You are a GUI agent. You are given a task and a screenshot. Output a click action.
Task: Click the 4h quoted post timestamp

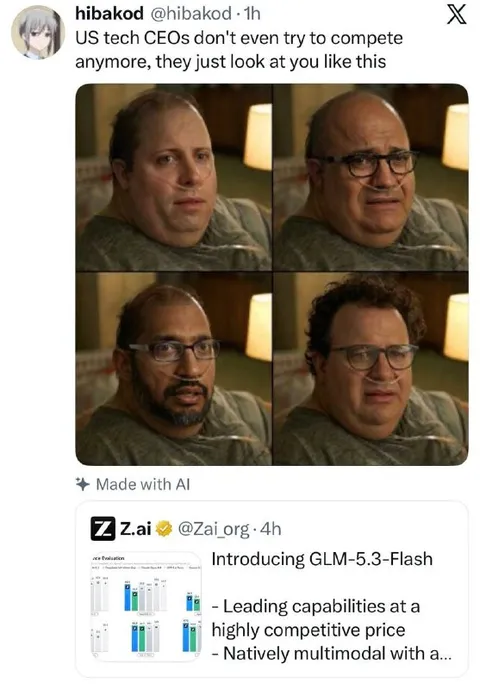click(270, 529)
